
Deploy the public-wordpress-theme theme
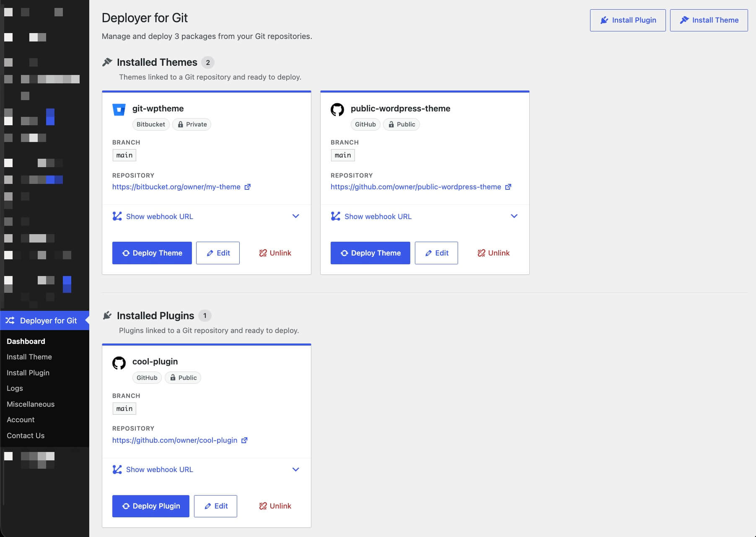[370, 253]
